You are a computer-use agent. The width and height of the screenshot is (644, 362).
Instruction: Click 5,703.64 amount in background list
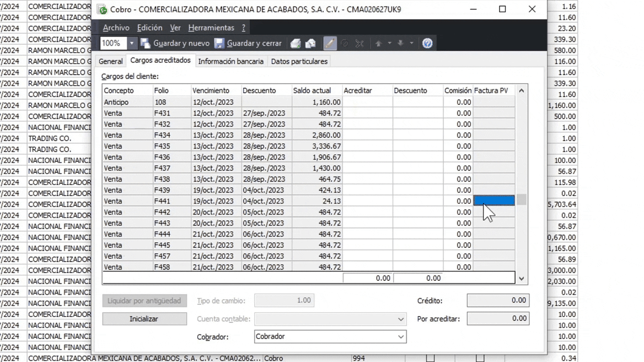(x=562, y=204)
